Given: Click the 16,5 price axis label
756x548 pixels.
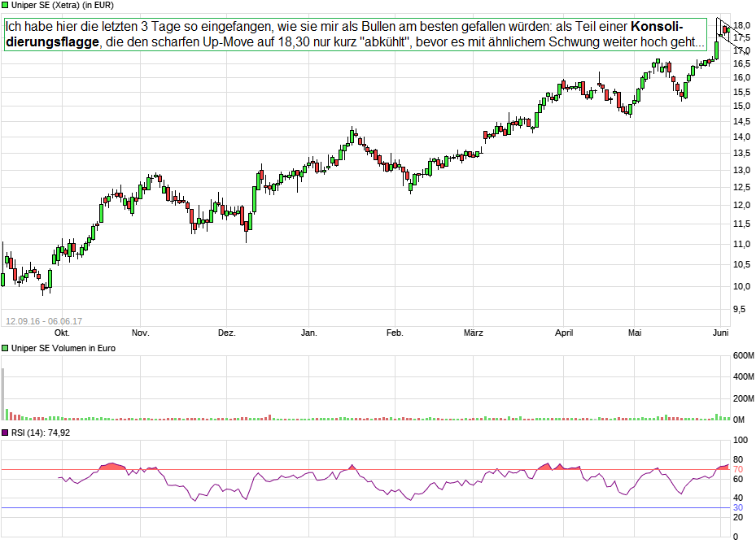Looking at the screenshot, I should 741,63.
